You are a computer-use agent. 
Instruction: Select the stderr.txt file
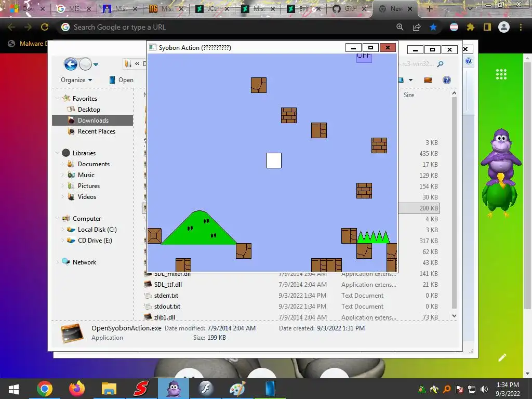coord(166,296)
